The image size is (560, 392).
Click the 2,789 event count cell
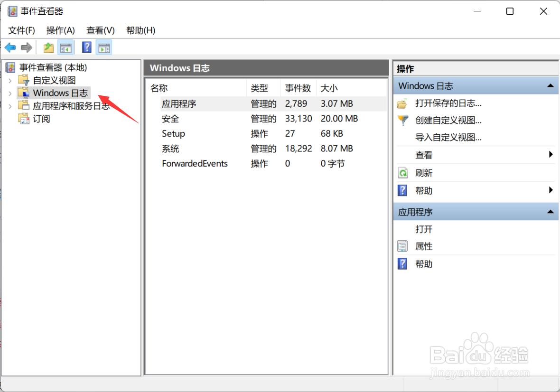pyautogui.click(x=296, y=104)
